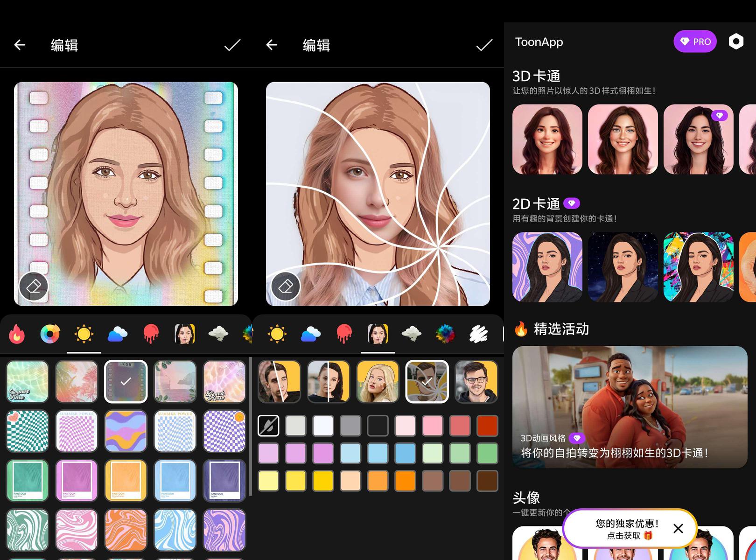Select the gray smoke cloud category left panel
Viewport: 756px width, 560px height.
(x=218, y=334)
